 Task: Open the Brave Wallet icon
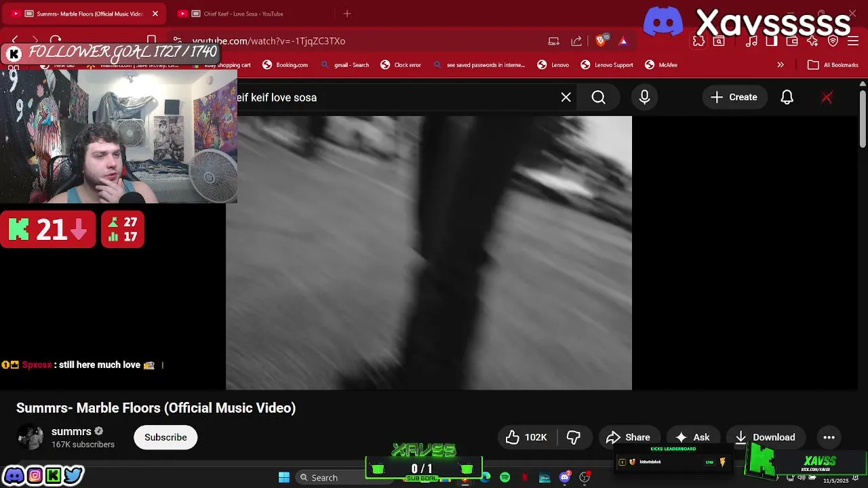tap(792, 41)
